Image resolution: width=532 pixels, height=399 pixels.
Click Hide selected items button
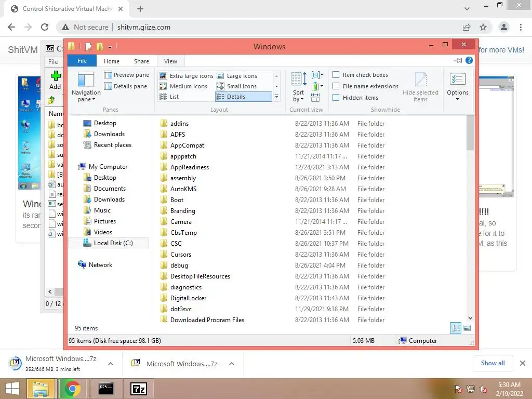[420, 87]
